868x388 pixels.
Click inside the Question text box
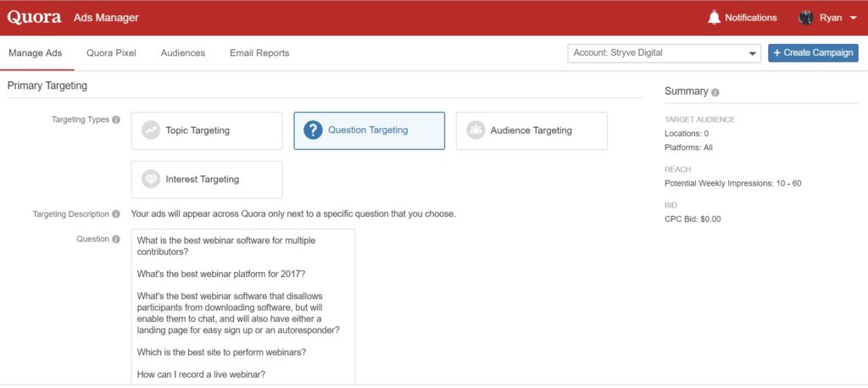(243, 307)
